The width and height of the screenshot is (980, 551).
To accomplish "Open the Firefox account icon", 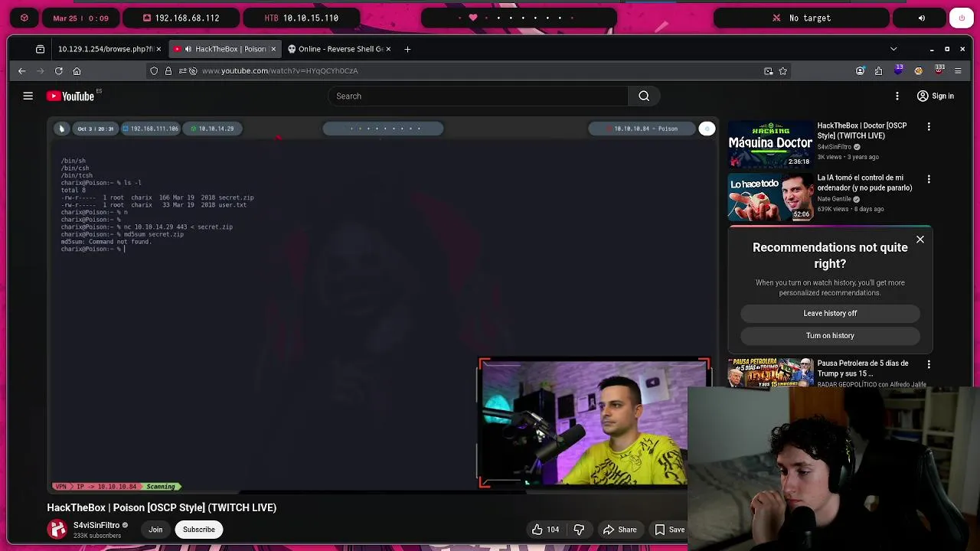I will click(x=860, y=70).
